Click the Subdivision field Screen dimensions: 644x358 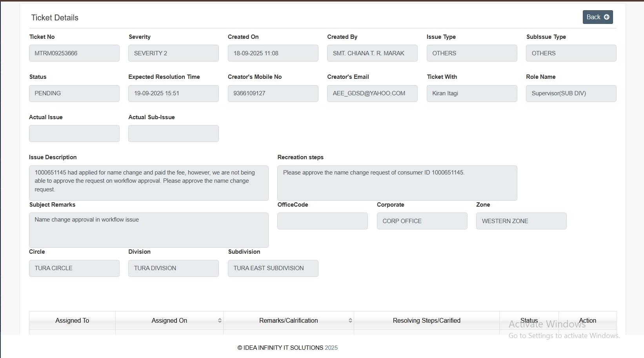(x=273, y=268)
